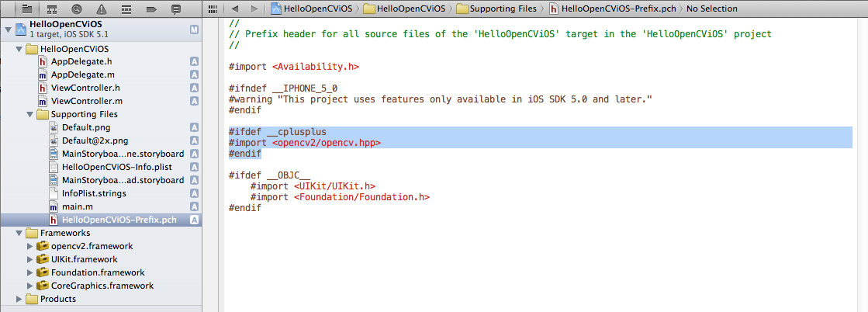Expand the opencv2.framework item
Viewport: 868px width, 312px height.
tap(30, 246)
